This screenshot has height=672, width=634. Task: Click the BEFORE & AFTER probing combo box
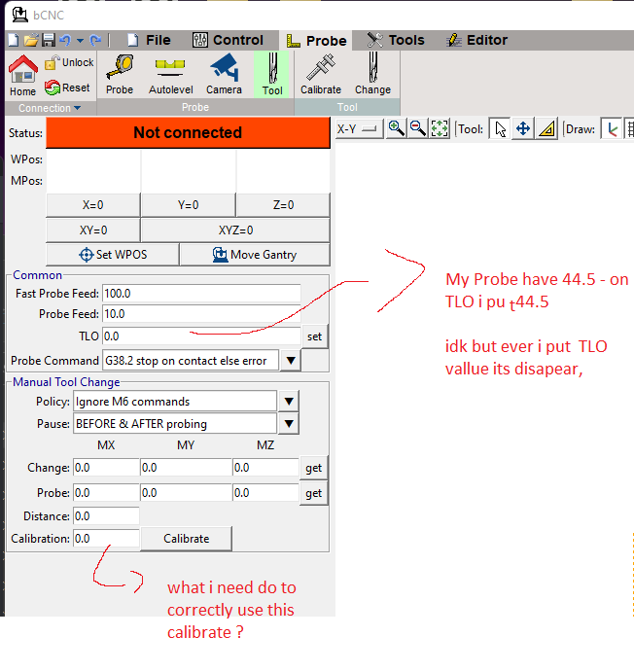point(175,424)
